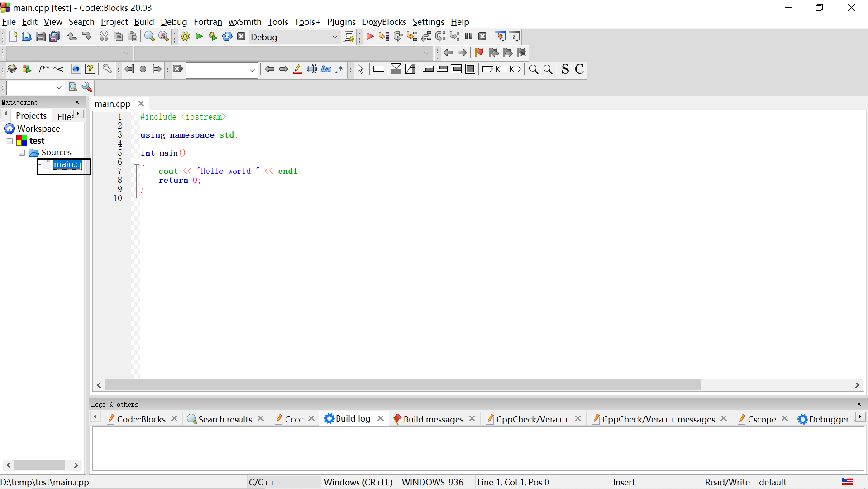Zoom in with magnifier plus icon
Viewport: 868px width, 489px height.
tap(534, 69)
